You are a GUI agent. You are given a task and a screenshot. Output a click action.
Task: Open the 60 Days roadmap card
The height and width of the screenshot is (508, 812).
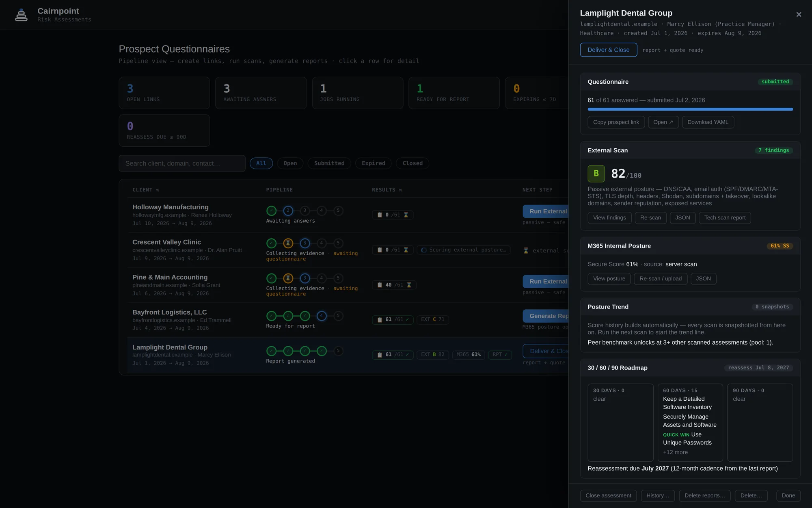(690, 422)
